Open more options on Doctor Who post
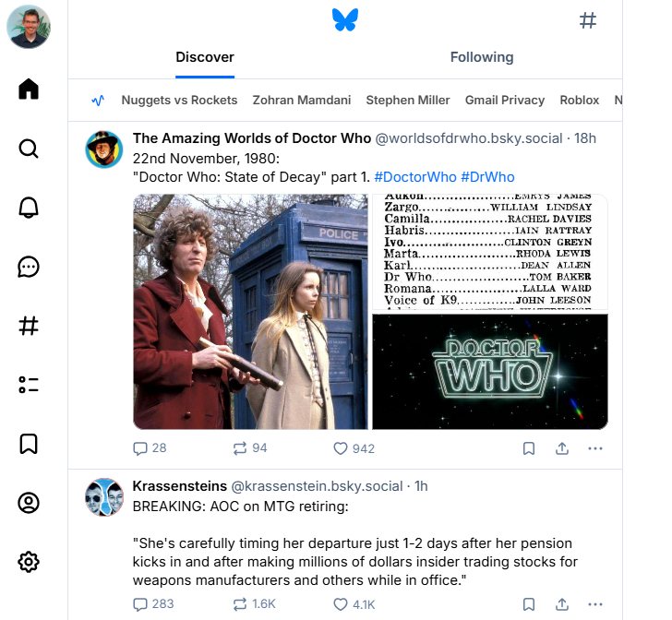672x620 pixels. click(595, 448)
